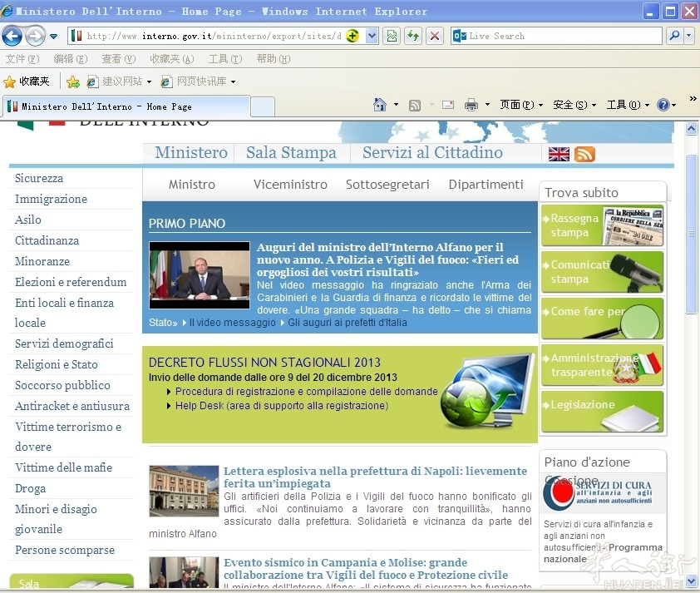
Task: Click the Stop loading red X icon
Action: tap(434, 36)
